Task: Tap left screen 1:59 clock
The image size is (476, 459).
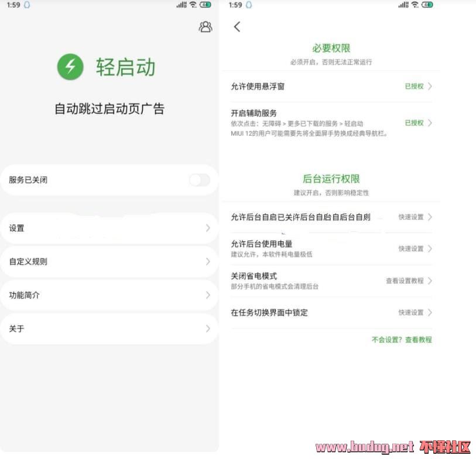Action: click(x=13, y=5)
